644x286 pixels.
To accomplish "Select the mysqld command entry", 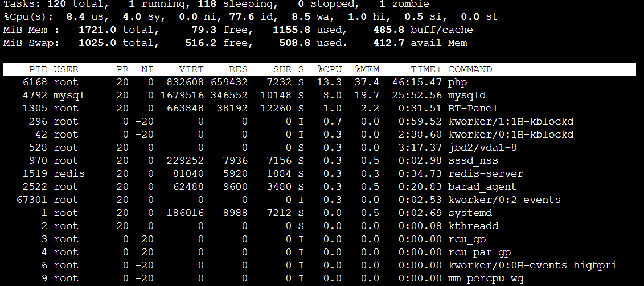I will point(467,96).
